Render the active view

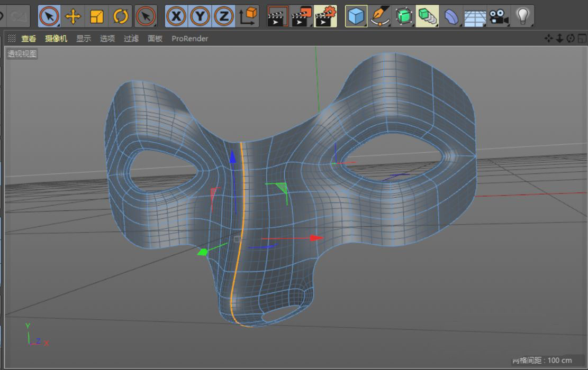pos(277,17)
